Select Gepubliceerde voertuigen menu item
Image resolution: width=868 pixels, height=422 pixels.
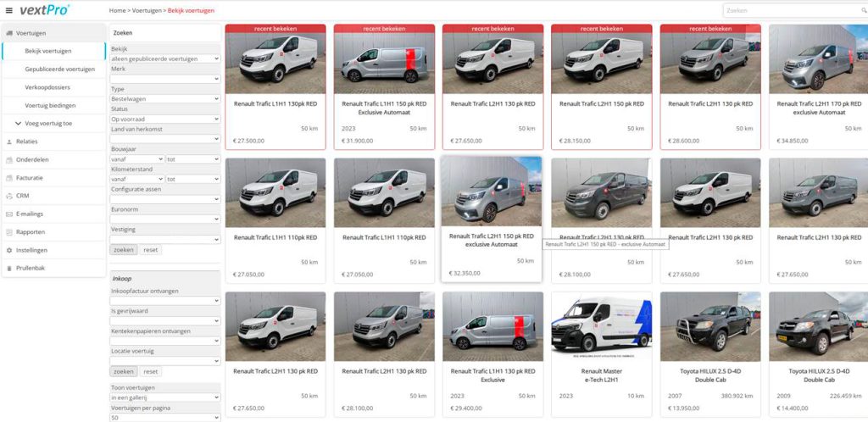pyautogui.click(x=60, y=69)
